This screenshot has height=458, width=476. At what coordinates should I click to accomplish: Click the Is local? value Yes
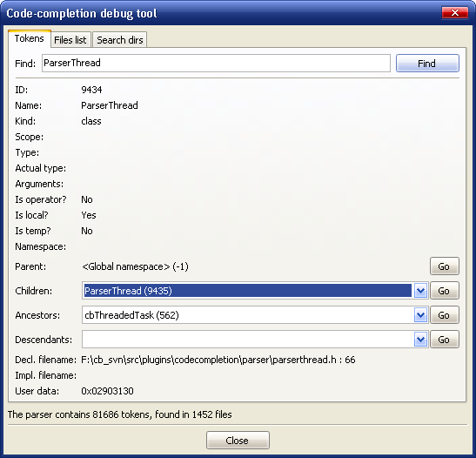(89, 215)
